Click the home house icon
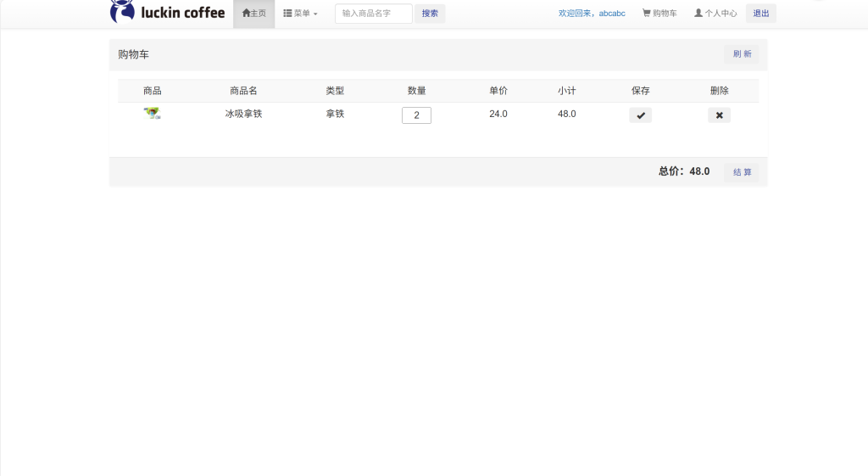The height and width of the screenshot is (476, 868). point(247,14)
